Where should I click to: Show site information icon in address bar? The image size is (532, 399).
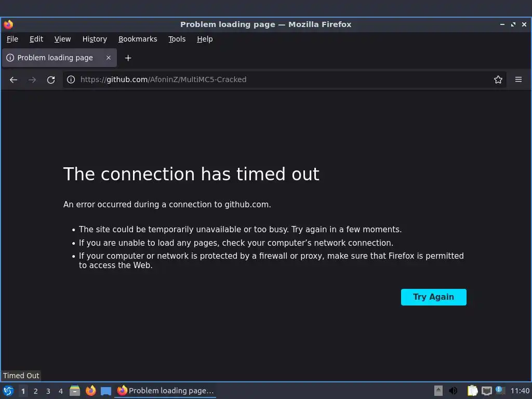point(71,79)
